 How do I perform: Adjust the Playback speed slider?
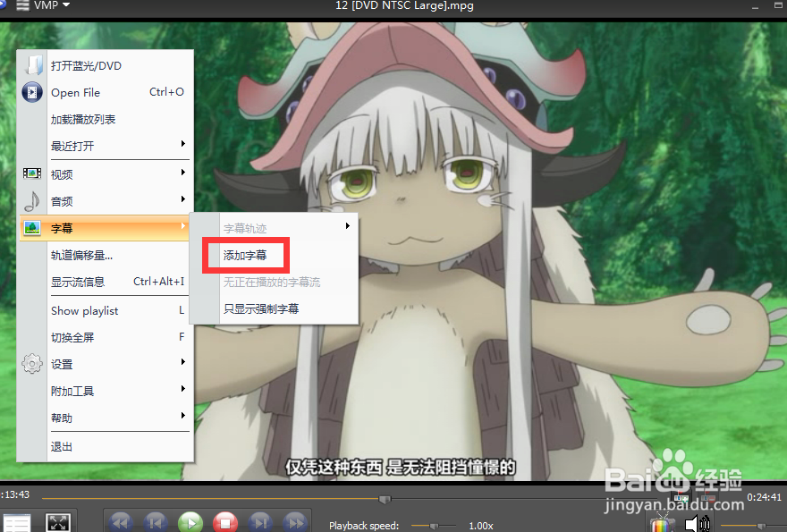click(x=434, y=526)
